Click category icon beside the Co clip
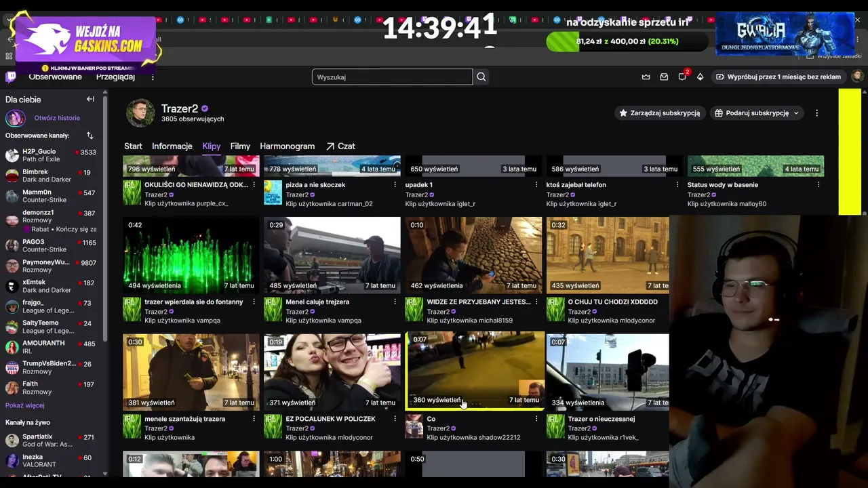This screenshot has height=488, width=868. click(x=414, y=426)
